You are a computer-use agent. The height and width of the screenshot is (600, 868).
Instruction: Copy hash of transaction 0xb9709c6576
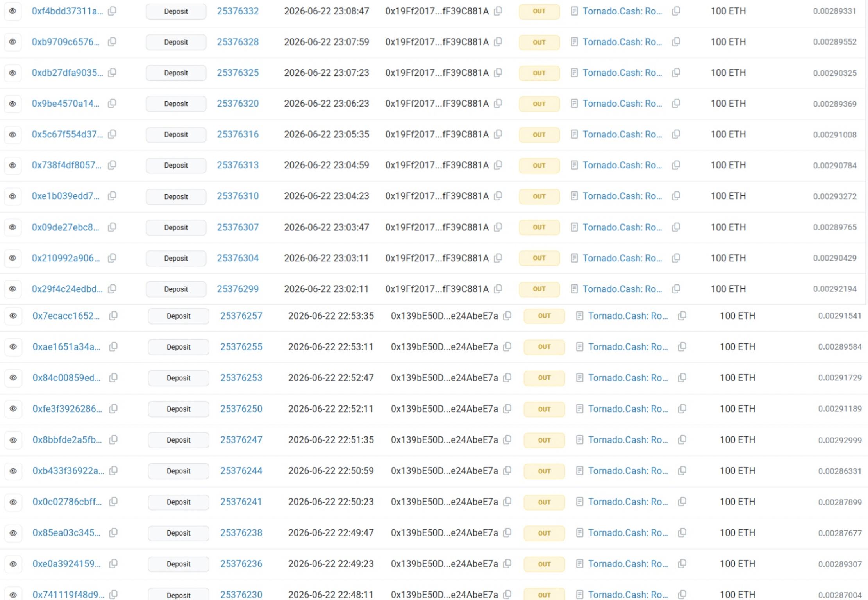coord(112,42)
